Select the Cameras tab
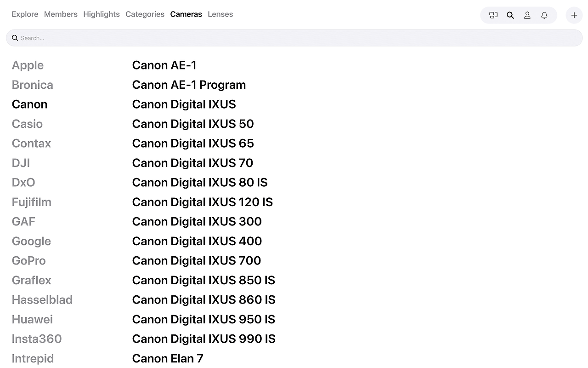 (186, 14)
